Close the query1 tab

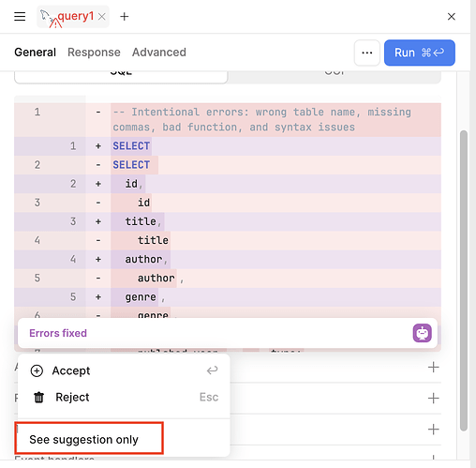(102, 17)
